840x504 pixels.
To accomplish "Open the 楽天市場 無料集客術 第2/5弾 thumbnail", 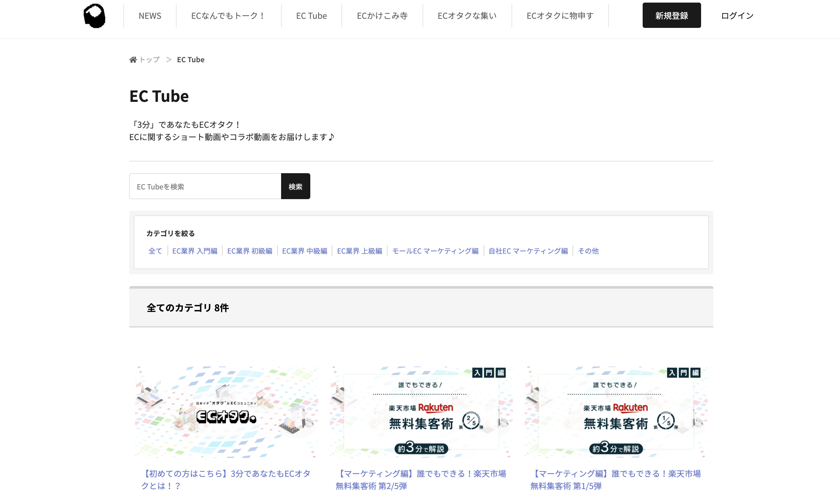I will click(421, 412).
